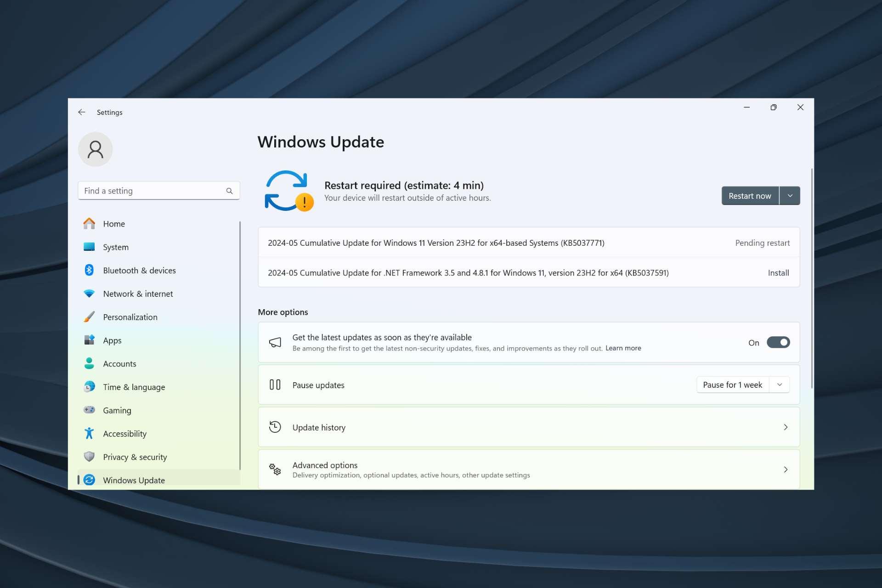
Task: Click the System monitor icon
Action: pos(89,247)
